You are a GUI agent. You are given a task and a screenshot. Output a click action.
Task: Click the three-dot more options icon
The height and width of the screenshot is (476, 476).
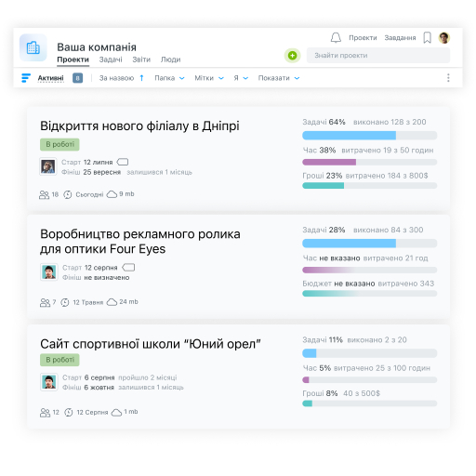click(448, 78)
